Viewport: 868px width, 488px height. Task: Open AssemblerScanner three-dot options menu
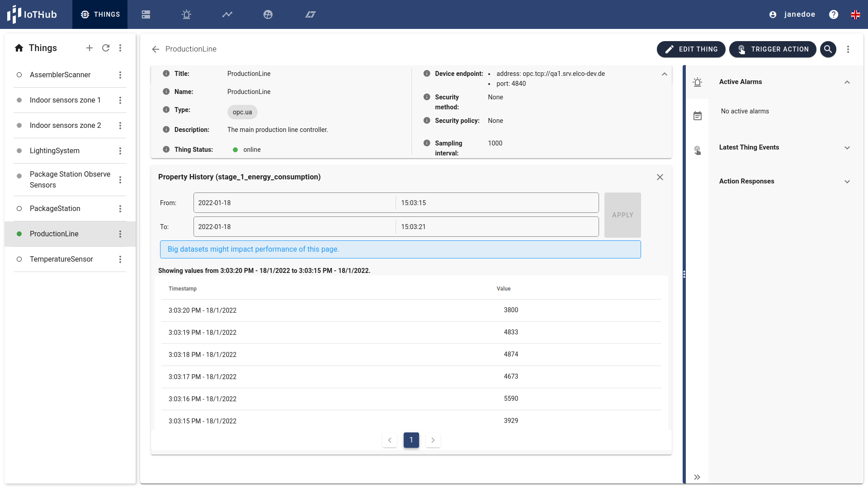tap(120, 75)
